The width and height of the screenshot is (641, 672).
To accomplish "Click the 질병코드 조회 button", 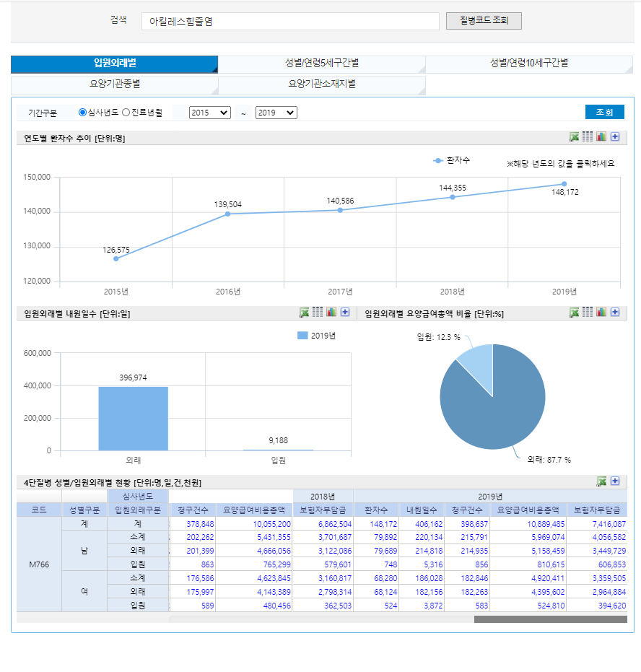I will coord(484,21).
